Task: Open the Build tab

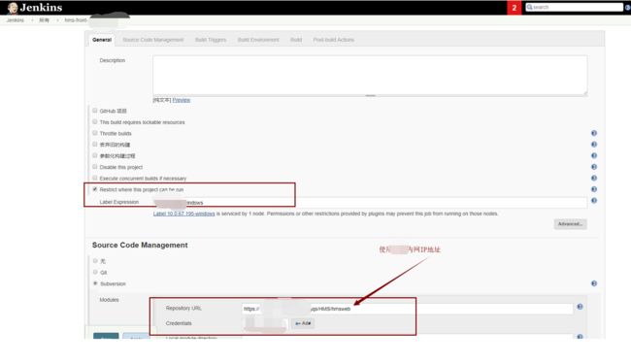Action: [296, 40]
